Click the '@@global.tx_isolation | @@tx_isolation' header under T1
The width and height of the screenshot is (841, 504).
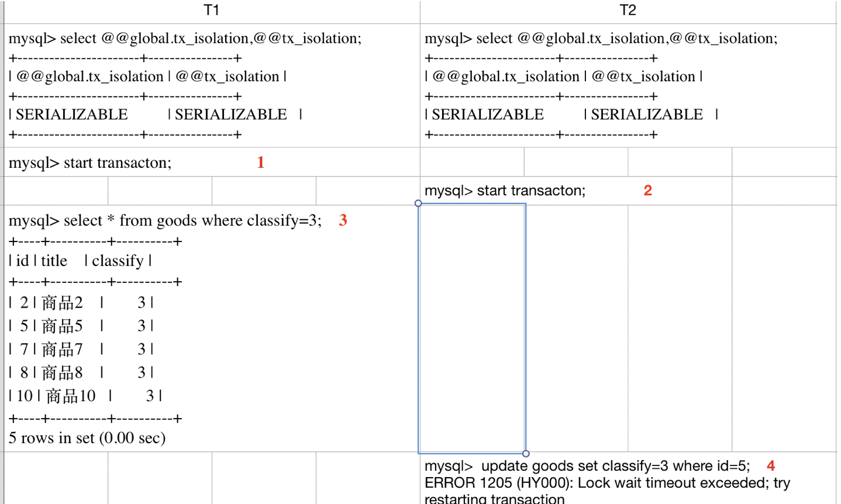pos(147,77)
